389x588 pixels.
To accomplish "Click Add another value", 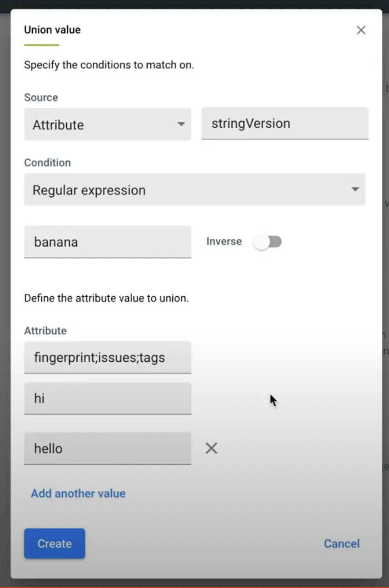I will tap(78, 493).
